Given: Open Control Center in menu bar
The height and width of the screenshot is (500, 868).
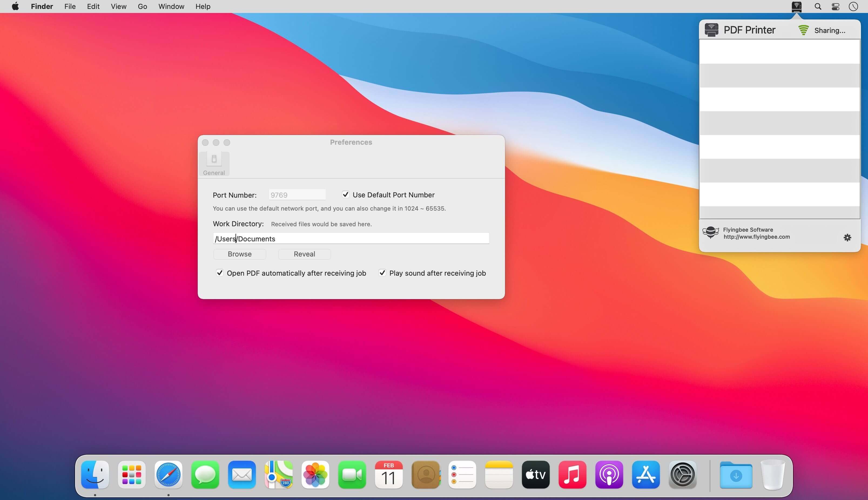Looking at the screenshot, I should [835, 6].
